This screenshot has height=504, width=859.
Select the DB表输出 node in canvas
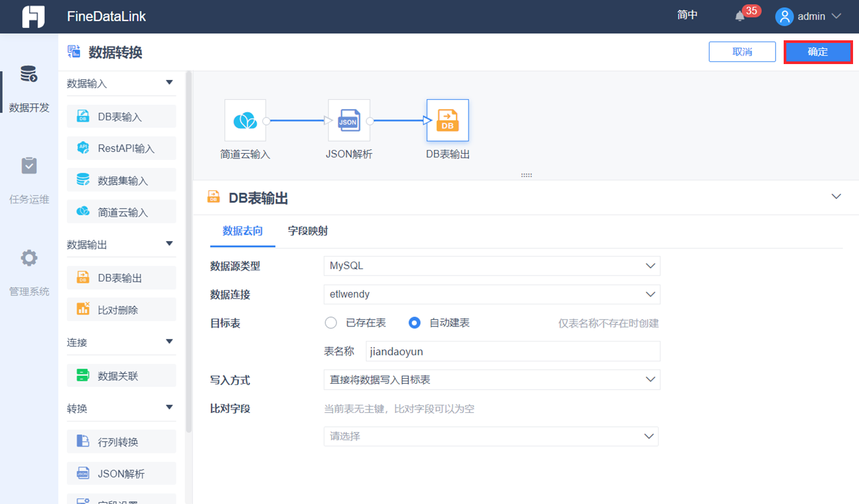447,120
